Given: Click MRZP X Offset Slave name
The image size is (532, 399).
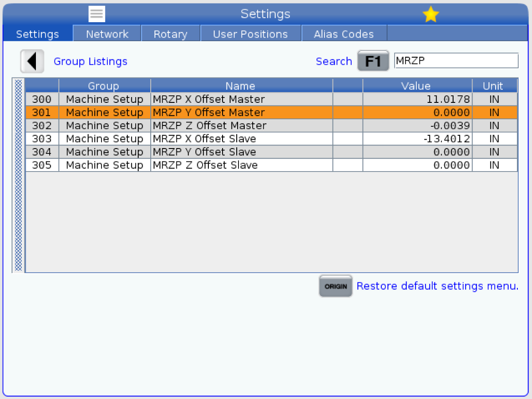Looking at the screenshot, I should [204, 139].
